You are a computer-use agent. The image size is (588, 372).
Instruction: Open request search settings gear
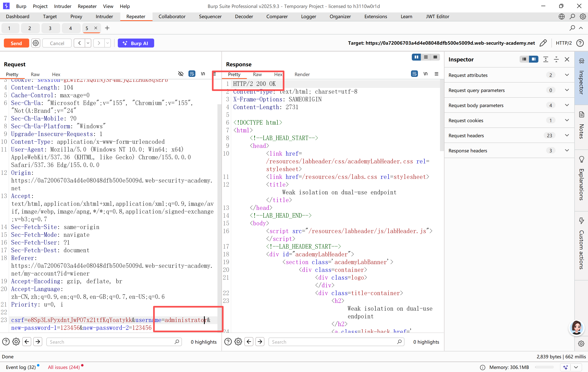tap(16, 342)
